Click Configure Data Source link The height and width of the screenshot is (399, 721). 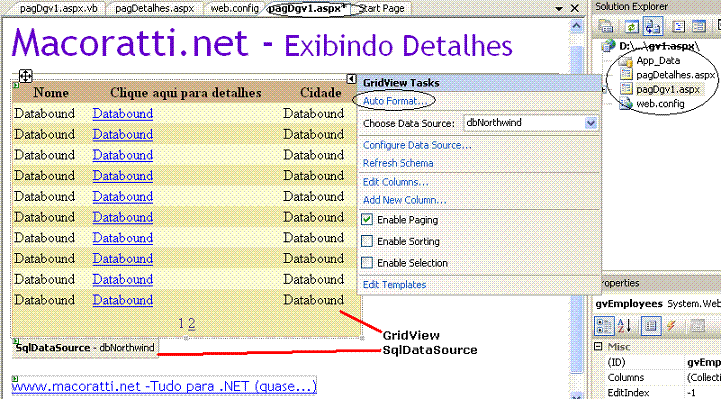pyautogui.click(x=417, y=145)
